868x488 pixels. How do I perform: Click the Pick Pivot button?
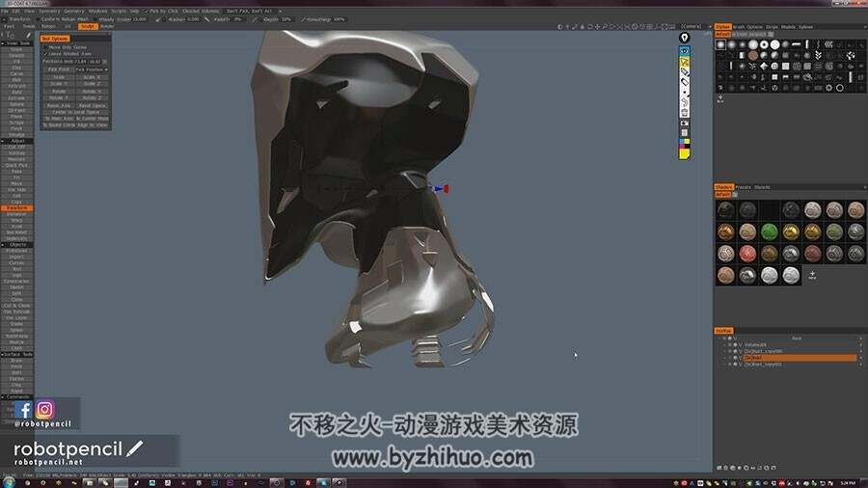(58, 69)
